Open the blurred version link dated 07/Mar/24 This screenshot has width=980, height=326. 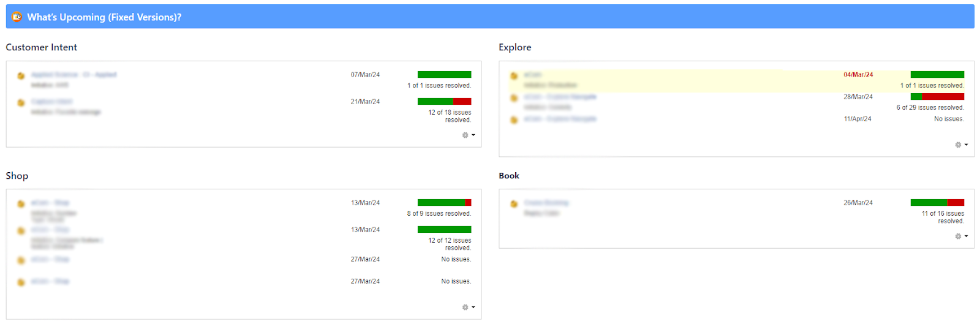pos(73,75)
